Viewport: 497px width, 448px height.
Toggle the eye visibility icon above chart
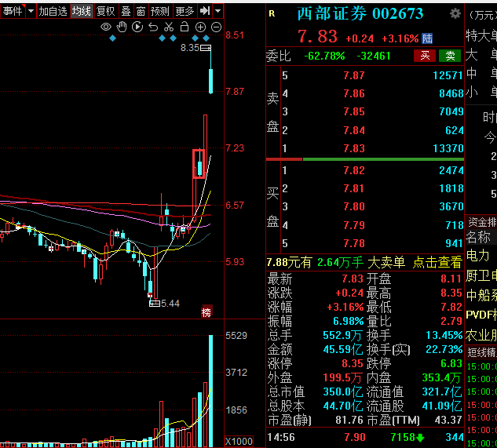coord(106,27)
